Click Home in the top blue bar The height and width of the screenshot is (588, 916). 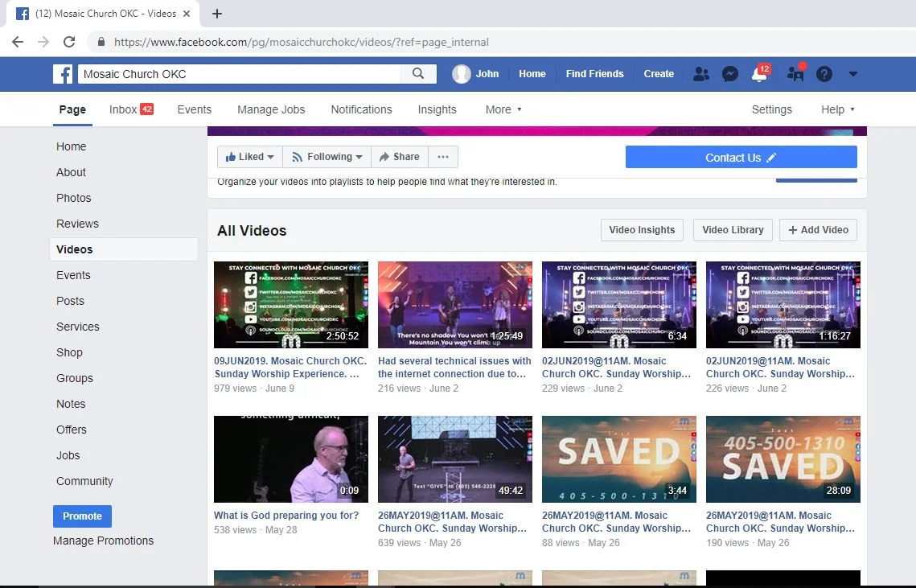532,74
